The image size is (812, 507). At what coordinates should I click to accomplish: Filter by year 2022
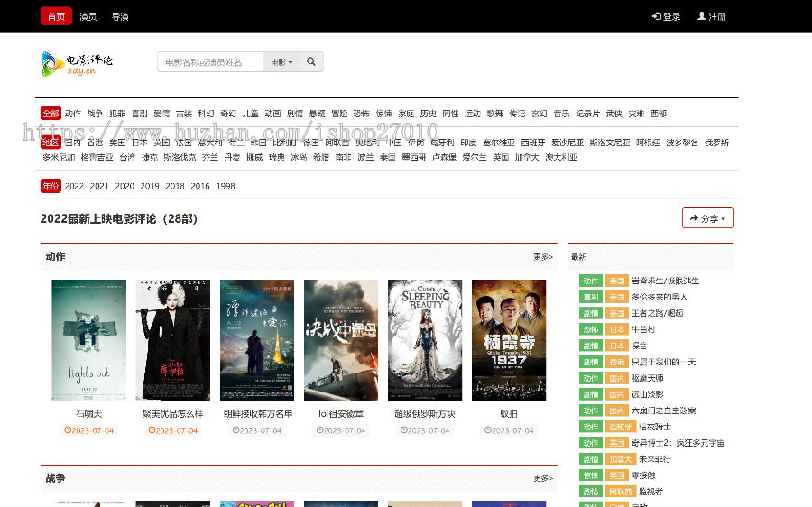tap(74, 186)
